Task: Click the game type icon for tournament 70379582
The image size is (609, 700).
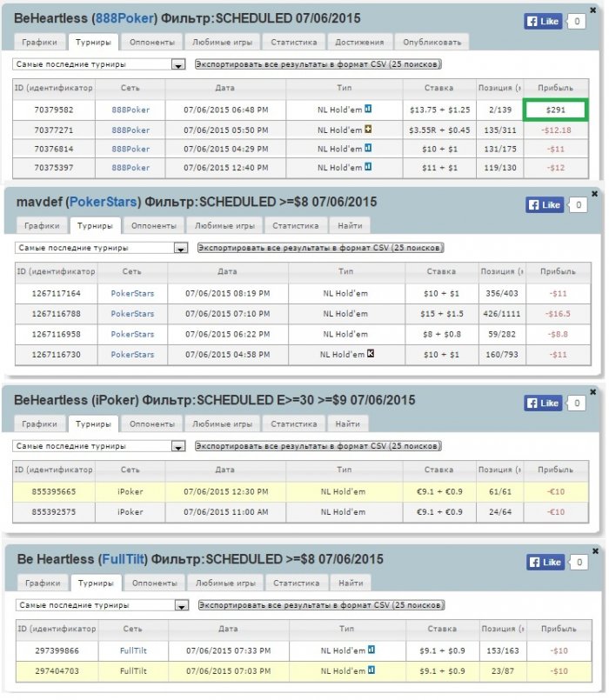Action: (368, 109)
